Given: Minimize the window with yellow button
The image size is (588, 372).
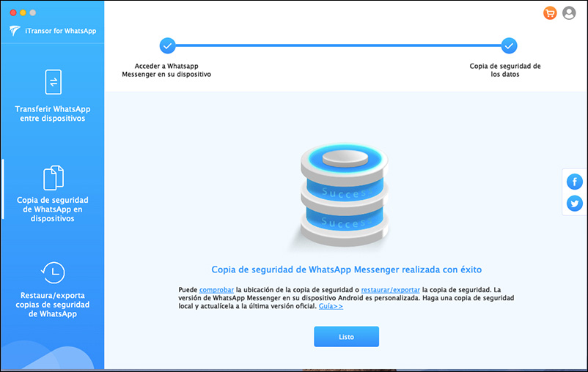Looking at the screenshot, I should pyautogui.click(x=23, y=12).
